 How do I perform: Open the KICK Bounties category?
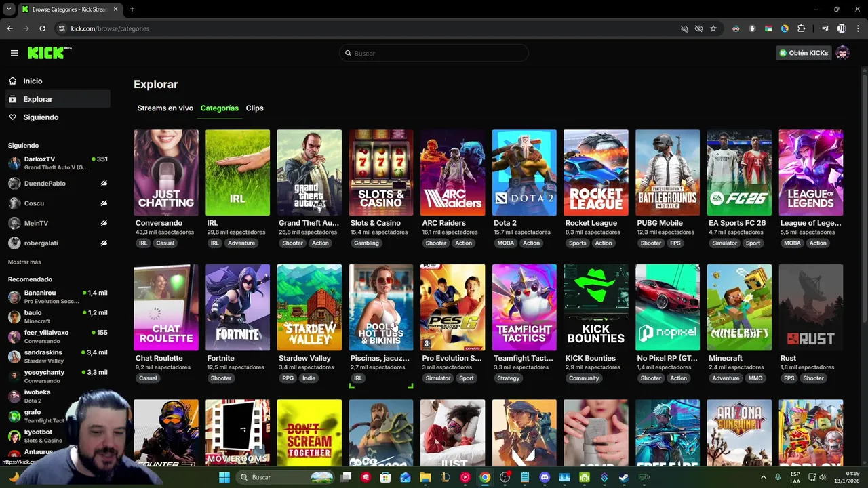tap(596, 307)
